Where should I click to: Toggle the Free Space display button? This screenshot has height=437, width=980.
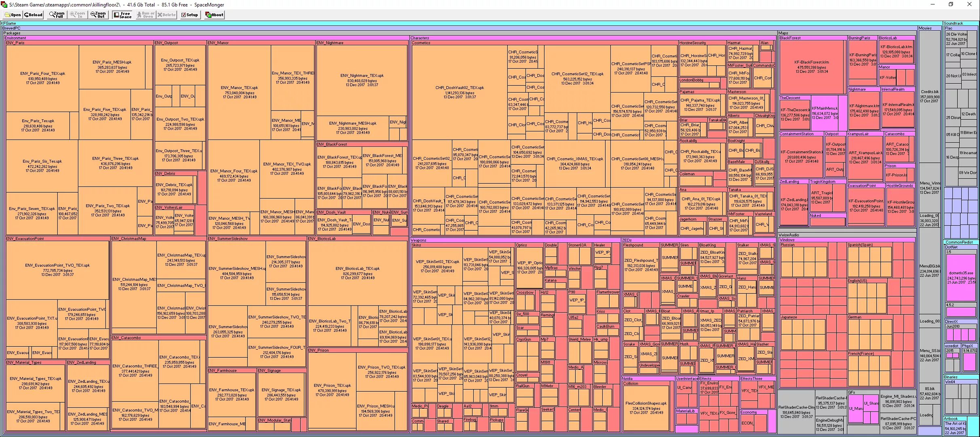point(122,15)
